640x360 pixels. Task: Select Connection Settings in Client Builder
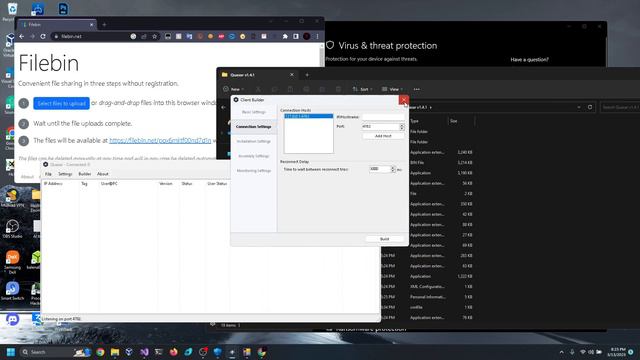[x=253, y=127]
